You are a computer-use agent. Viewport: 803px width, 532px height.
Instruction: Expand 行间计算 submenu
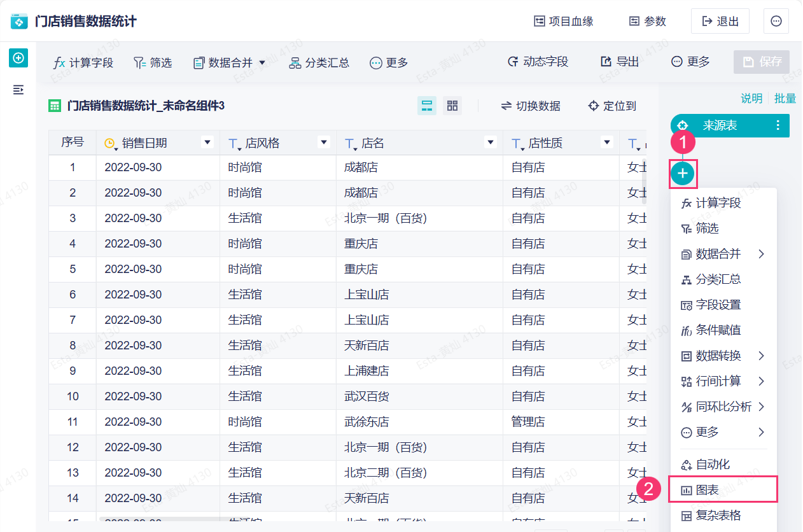tap(723, 381)
